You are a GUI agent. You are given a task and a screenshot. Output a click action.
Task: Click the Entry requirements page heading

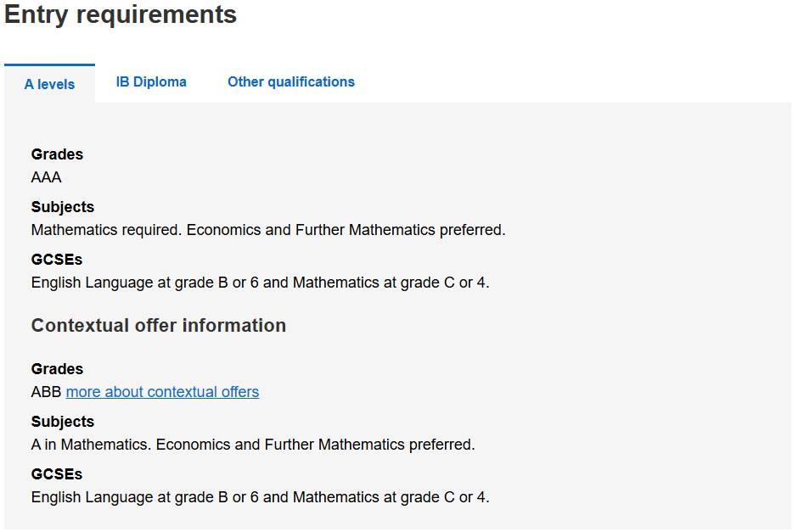(x=121, y=14)
